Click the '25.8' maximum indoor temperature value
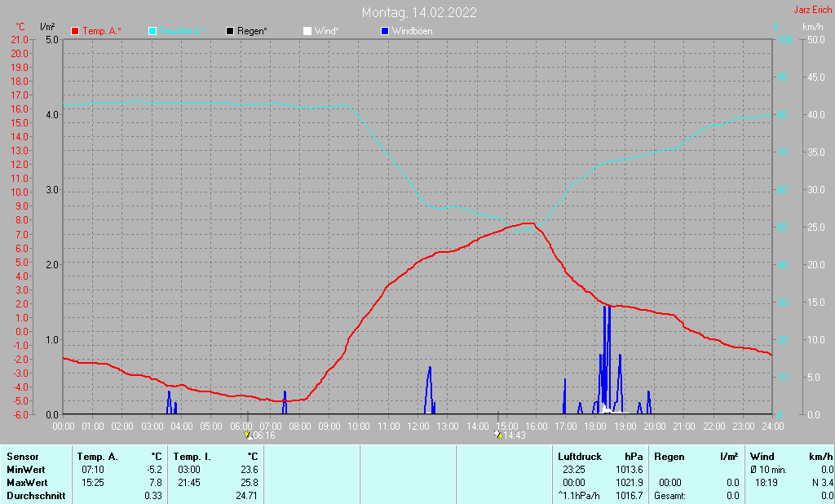This screenshot has height=504, width=835. (250, 483)
